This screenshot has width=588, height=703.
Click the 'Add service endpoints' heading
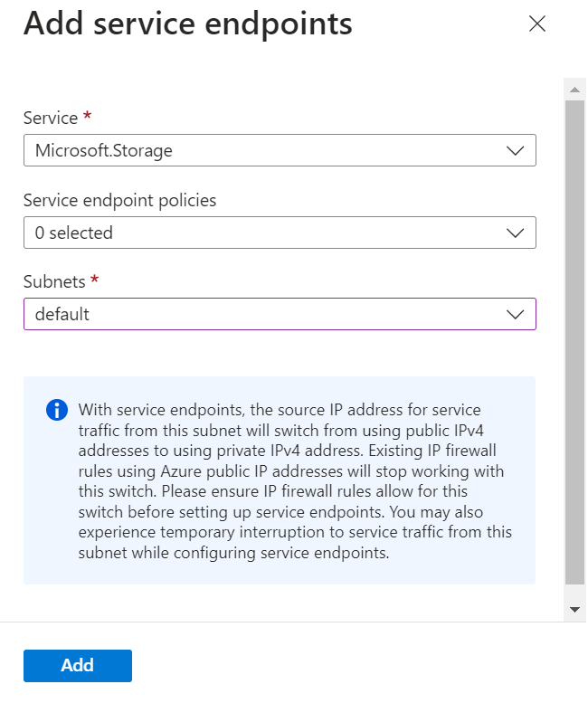point(187,24)
